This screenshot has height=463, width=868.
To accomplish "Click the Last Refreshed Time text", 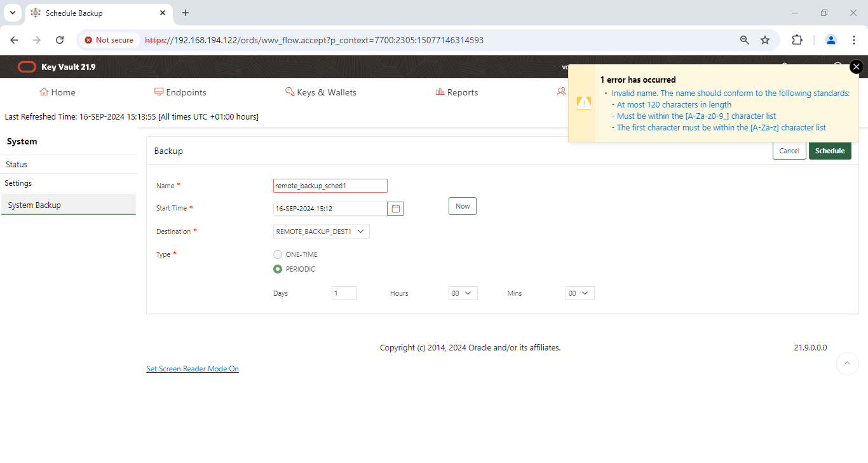I will click(x=132, y=117).
